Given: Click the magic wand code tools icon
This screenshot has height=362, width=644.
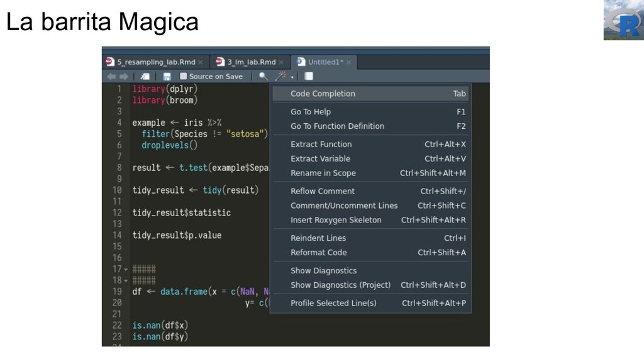Looking at the screenshot, I should coord(281,76).
